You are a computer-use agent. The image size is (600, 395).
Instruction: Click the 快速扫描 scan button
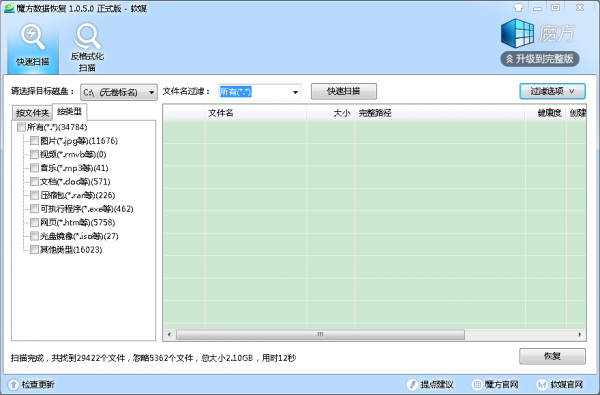[344, 91]
